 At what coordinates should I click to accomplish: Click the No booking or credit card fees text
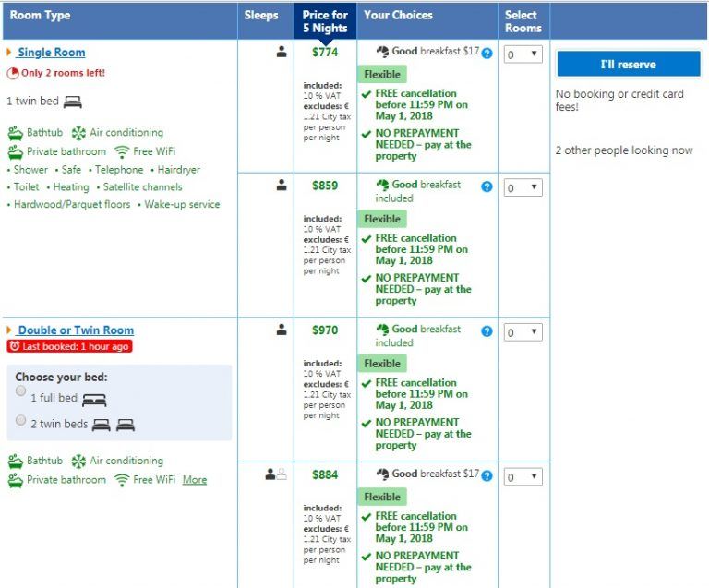[619, 101]
